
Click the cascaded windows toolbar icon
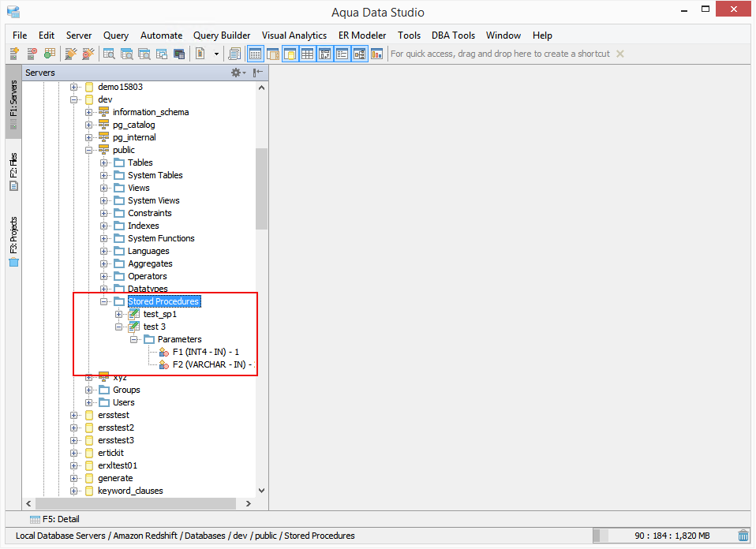point(162,54)
